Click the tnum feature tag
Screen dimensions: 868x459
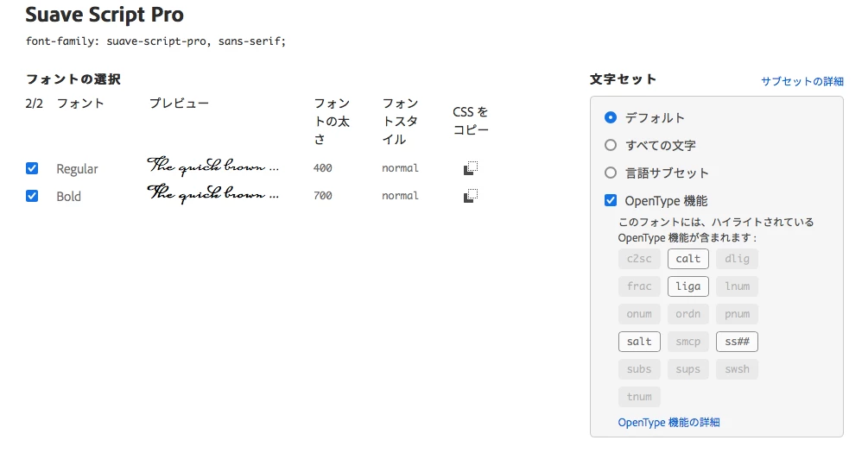point(639,397)
